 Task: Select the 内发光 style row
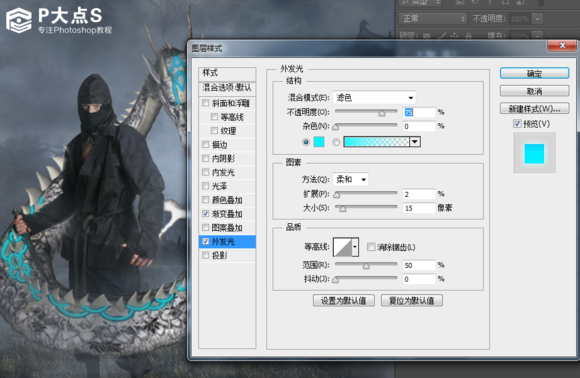(x=227, y=172)
